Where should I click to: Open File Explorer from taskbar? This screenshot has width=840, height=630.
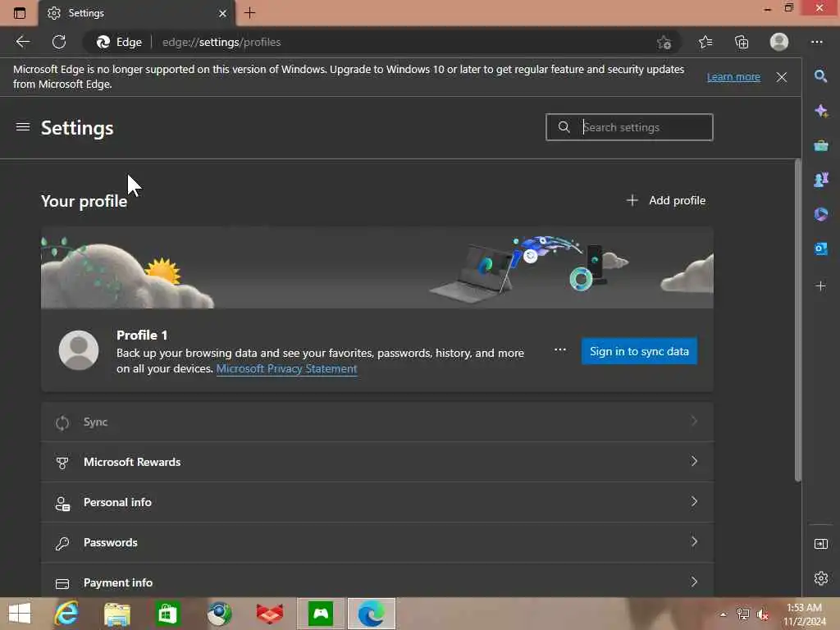117,614
